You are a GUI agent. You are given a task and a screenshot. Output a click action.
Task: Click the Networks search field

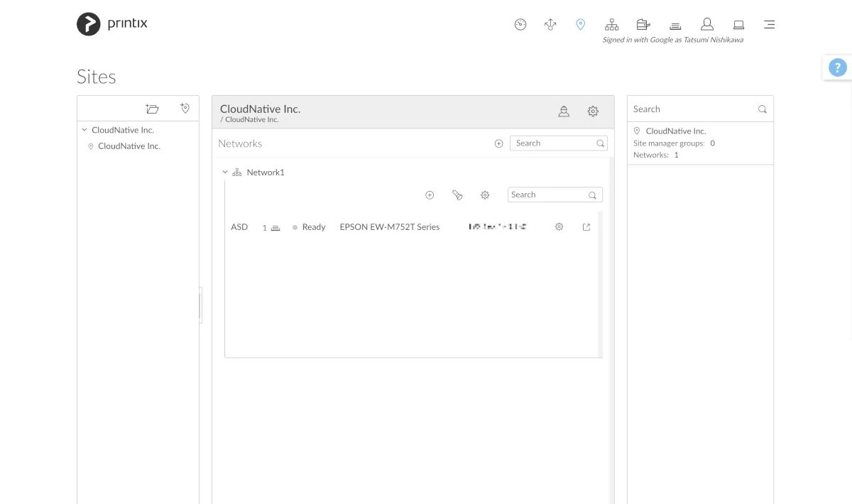[x=554, y=143]
